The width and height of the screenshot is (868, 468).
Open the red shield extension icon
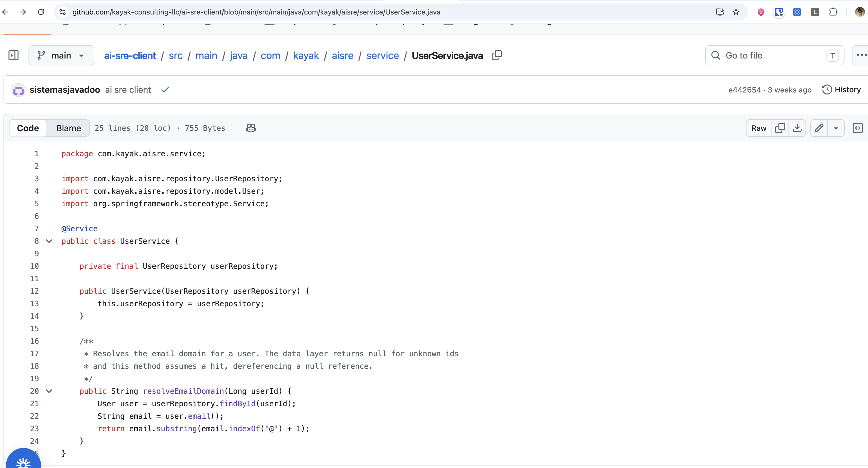[x=761, y=12]
